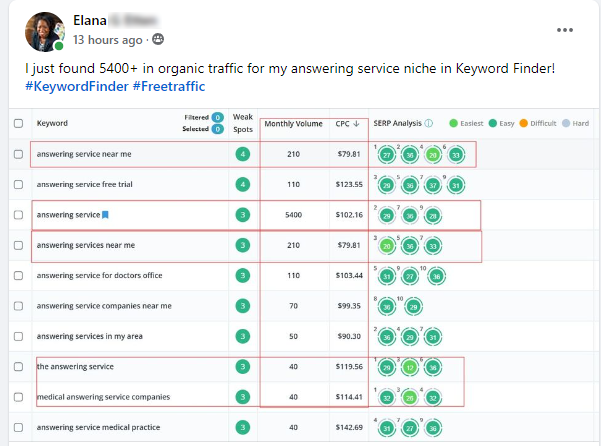Click the Keyword column header
The width and height of the screenshot is (601, 446).
[52, 124]
